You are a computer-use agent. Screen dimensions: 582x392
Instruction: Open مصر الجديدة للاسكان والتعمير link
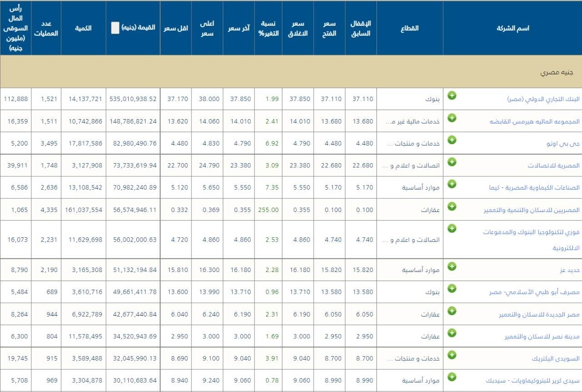[x=539, y=315]
